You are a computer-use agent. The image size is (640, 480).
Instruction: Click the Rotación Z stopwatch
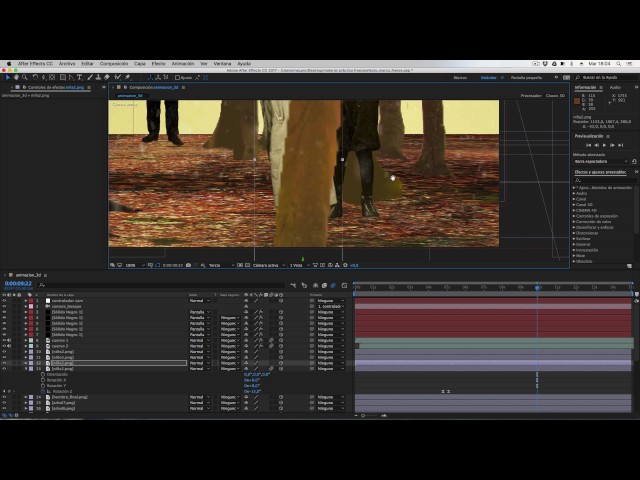[x=43, y=391]
